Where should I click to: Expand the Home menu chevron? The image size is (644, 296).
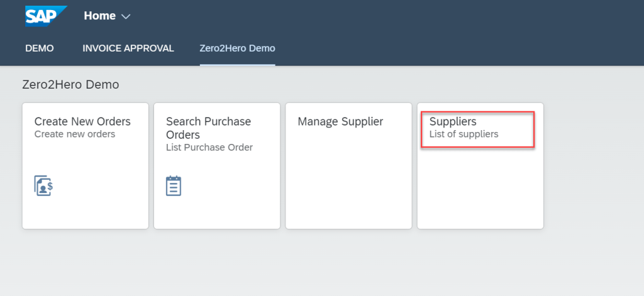point(126,16)
